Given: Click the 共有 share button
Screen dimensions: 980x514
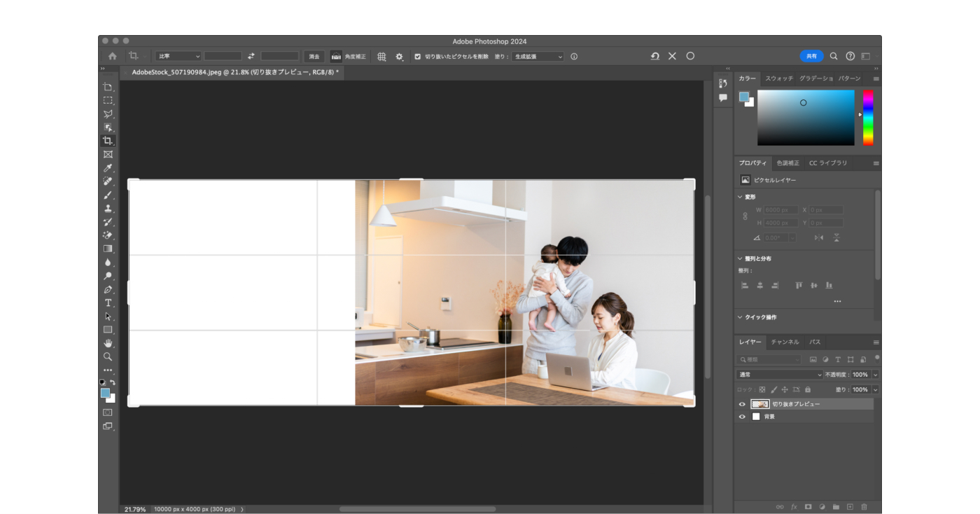Looking at the screenshot, I should (x=811, y=56).
